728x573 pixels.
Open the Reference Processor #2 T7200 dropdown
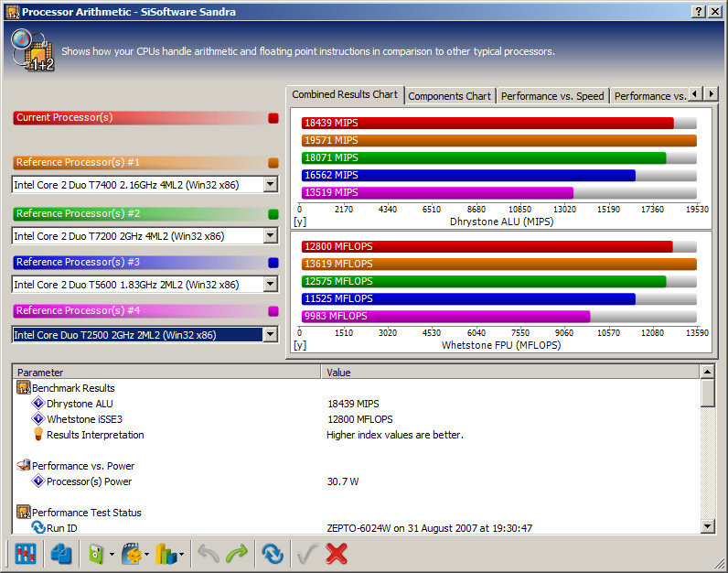[x=271, y=235]
